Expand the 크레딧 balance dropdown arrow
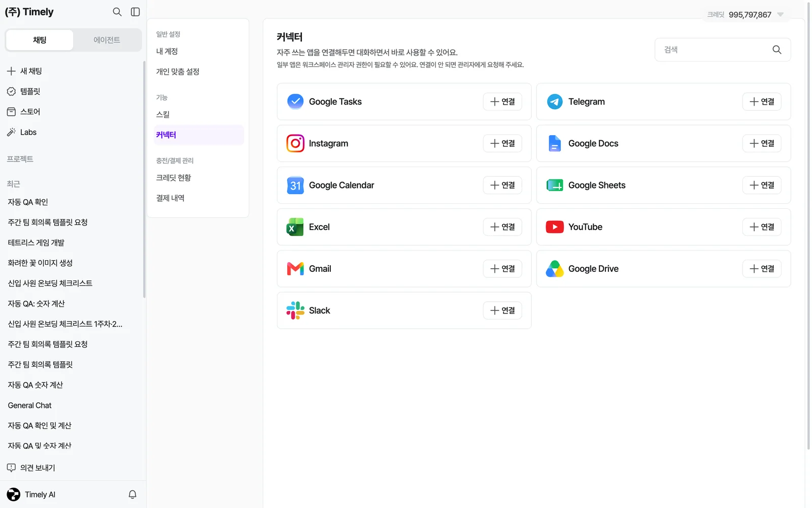The height and width of the screenshot is (508, 812). pos(781,15)
